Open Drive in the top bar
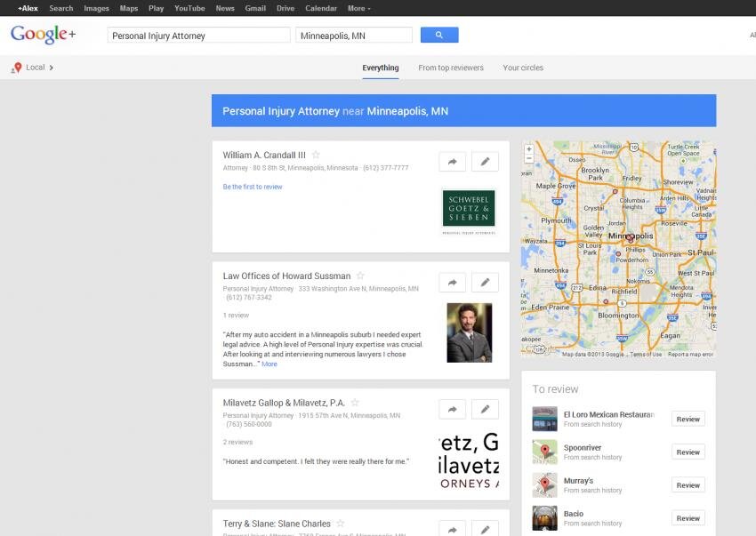The image size is (756, 536). pyautogui.click(x=286, y=8)
